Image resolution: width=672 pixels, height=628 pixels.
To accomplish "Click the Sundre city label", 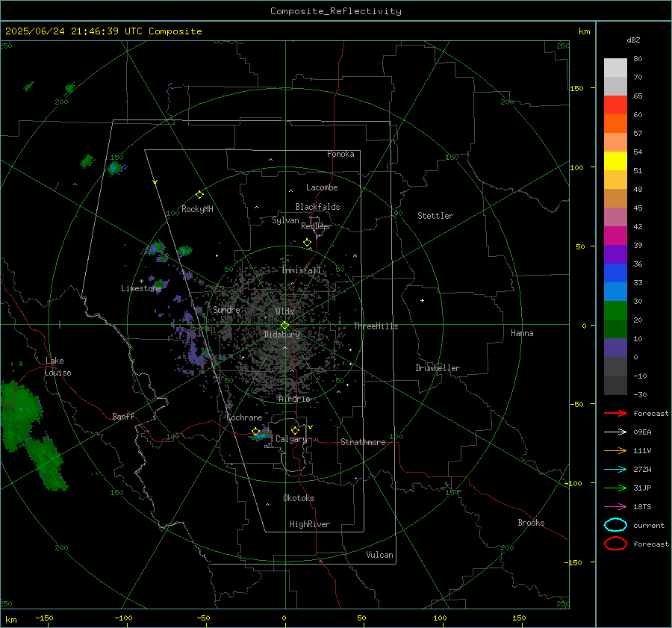I will coord(226,310).
